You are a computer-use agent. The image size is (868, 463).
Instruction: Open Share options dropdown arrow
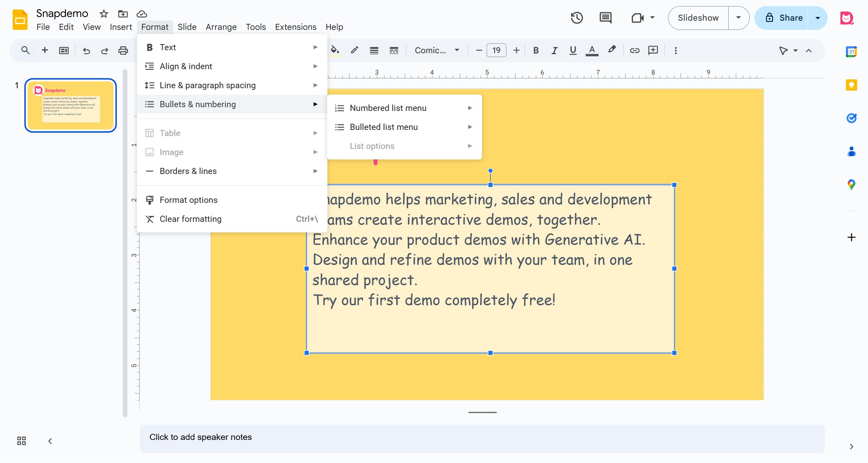pos(817,18)
